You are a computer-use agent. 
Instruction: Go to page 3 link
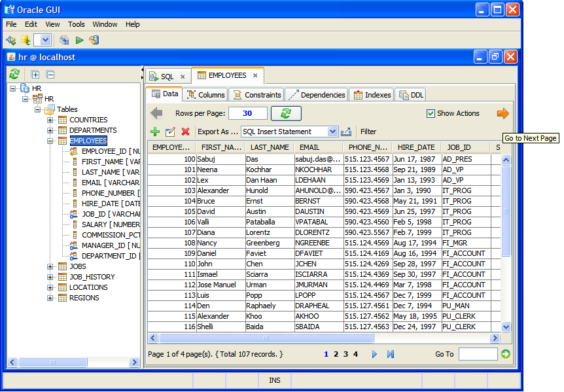pos(345,354)
